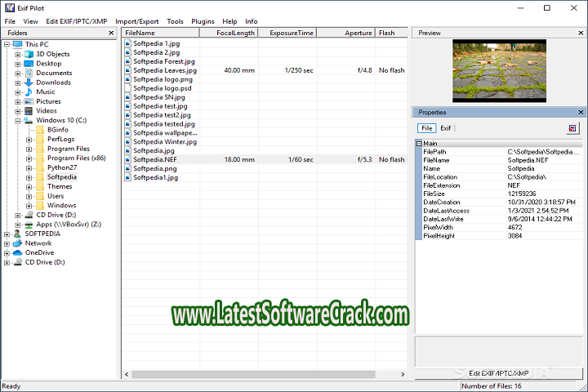Viewport: 588px width, 392px height.
Task: Collapse the Main properties group
Action: coord(419,144)
